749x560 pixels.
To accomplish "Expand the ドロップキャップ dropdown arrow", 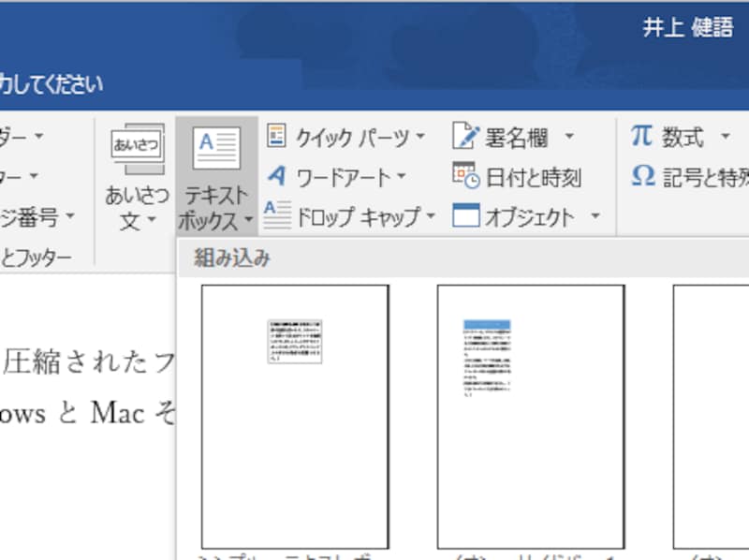I will [x=429, y=214].
